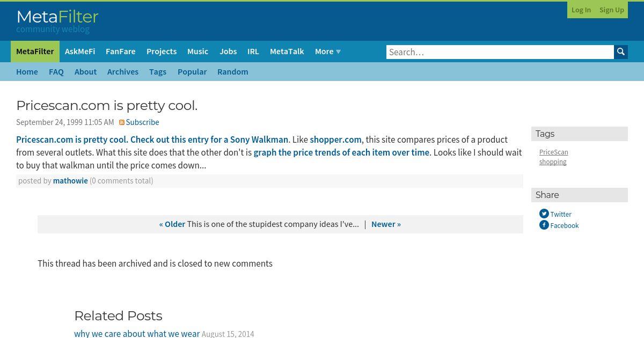Open the FanFare section
This screenshot has width=644, height=338.
tap(121, 52)
